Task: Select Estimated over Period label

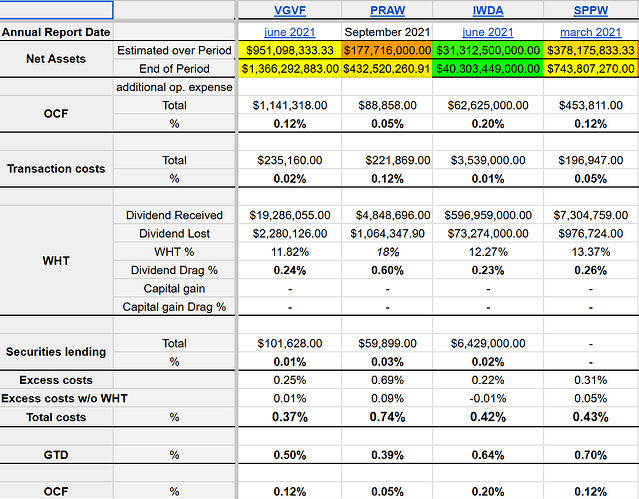Action: 174,50
